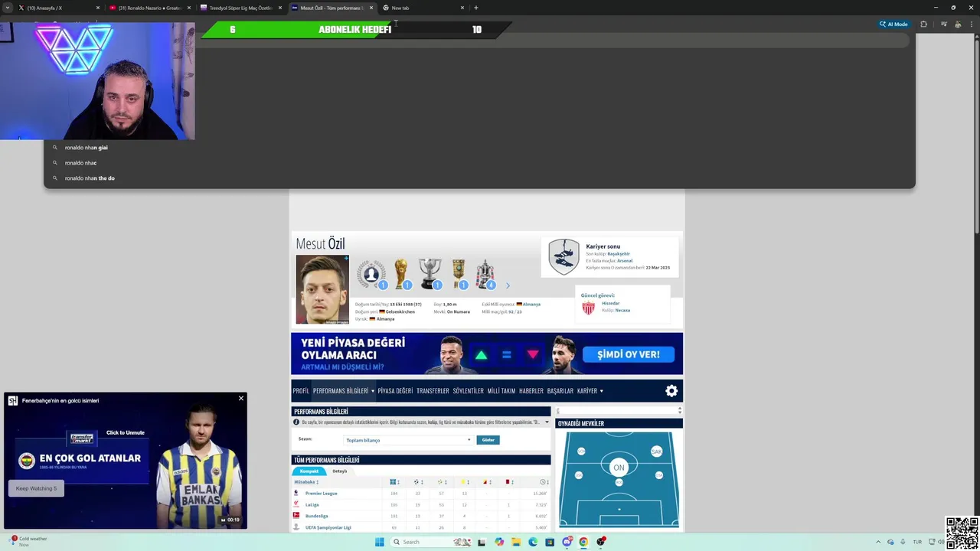The image size is (980, 551).
Task: Show hidden system tray icons chevron
Action: [878, 542]
